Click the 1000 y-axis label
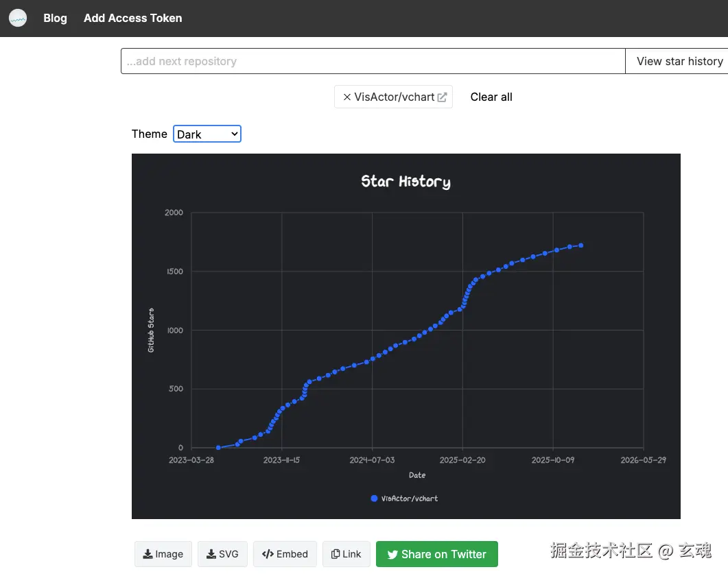Image resolution: width=728 pixels, height=576 pixels. (175, 331)
